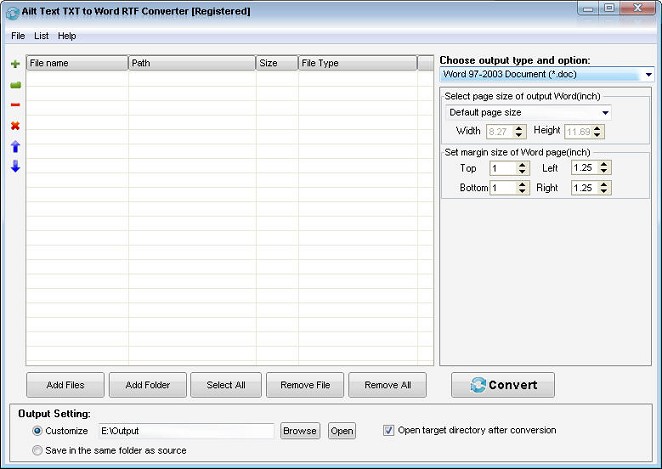Click the Browse button

pyautogui.click(x=299, y=431)
